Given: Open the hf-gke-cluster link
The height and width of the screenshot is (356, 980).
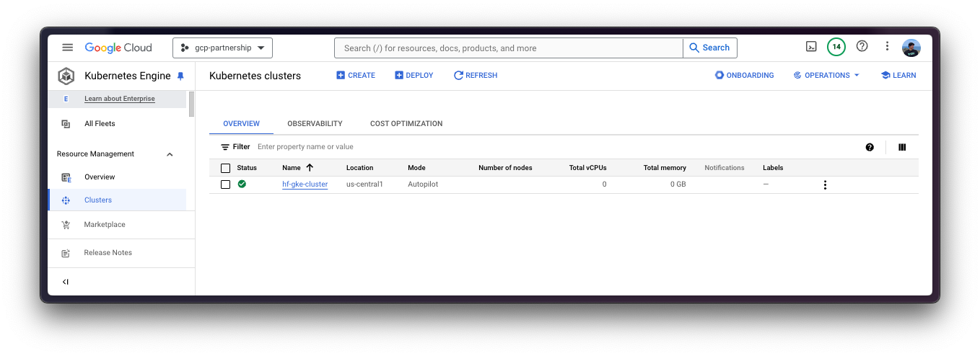Looking at the screenshot, I should [305, 184].
